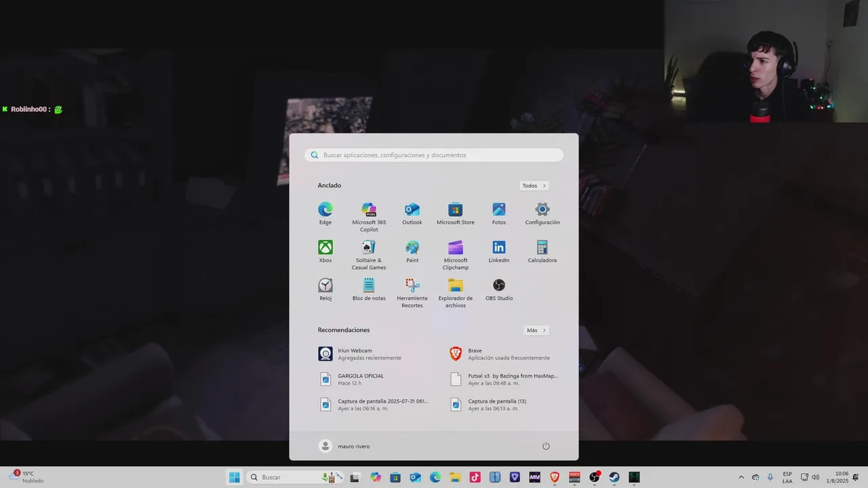Open the Microsoft Store taskbar icon
The width and height of the screenshot is (868, 488).
[x=395, y=477]
